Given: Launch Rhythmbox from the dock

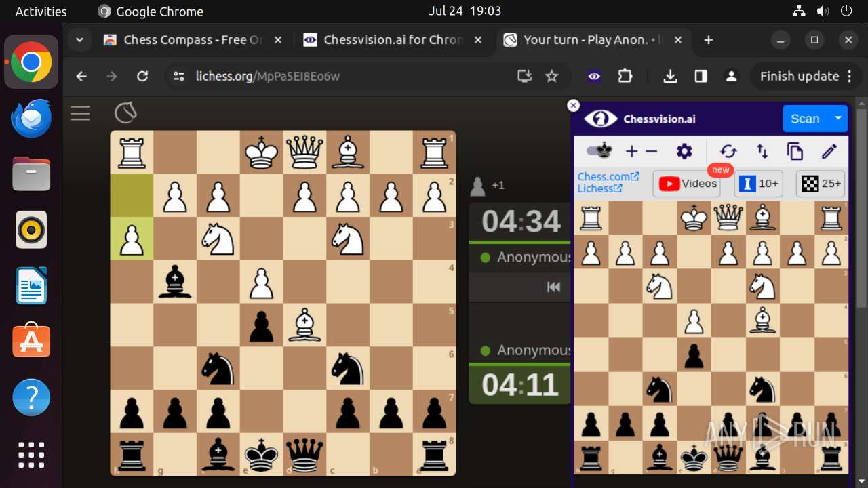Looking at the screenshot, I should click(x=31, y=230).
